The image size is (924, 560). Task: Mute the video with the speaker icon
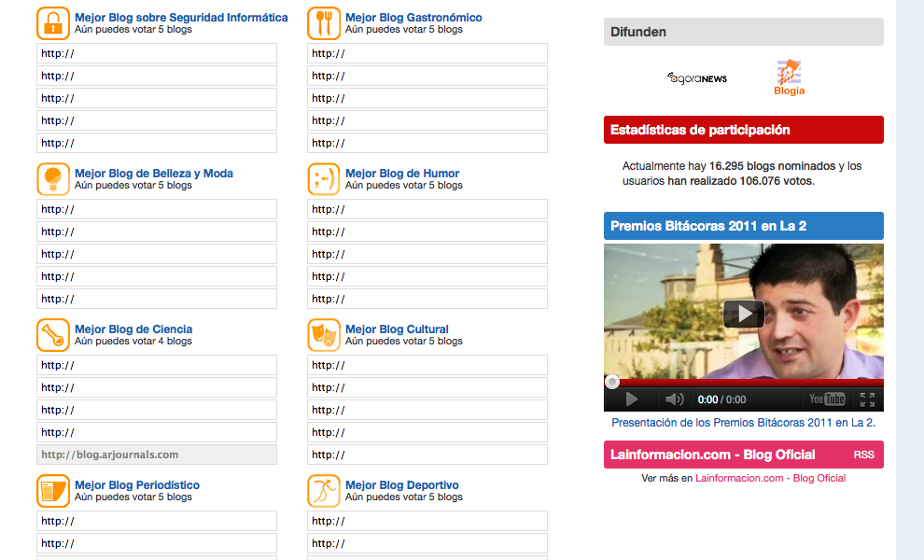pos(674,399)
